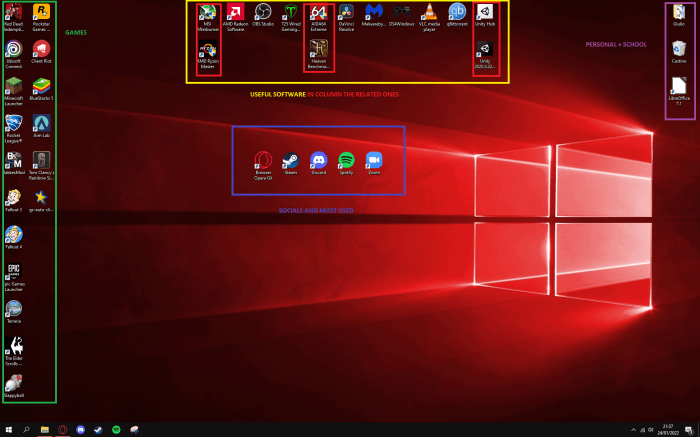Select the Discord desktop shortcut
The image size is (700, 437).
(x=318, y=163)
